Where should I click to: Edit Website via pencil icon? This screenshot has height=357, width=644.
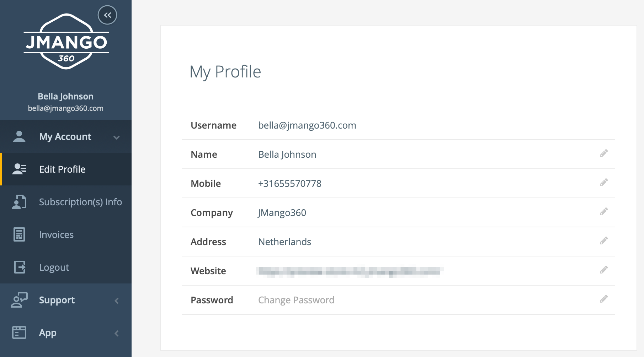[604, 270]
